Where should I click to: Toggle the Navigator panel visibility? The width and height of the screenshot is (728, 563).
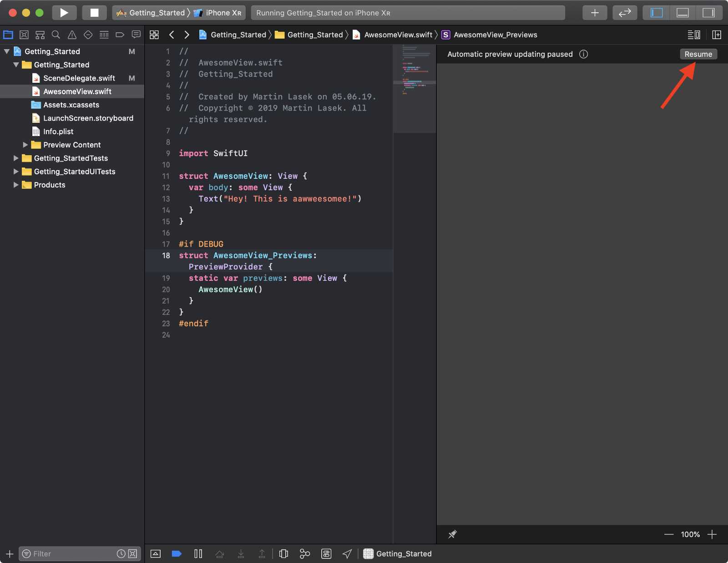point(657,13)
